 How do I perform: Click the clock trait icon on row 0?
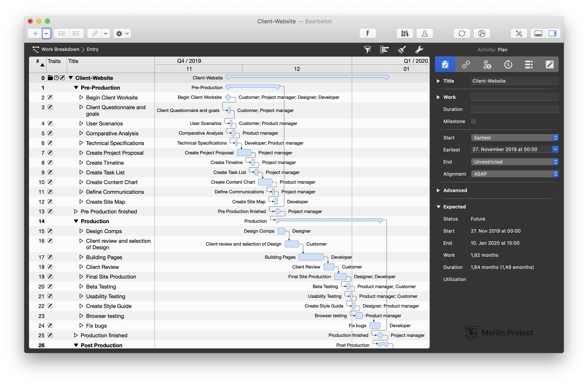tap(56, 78)
